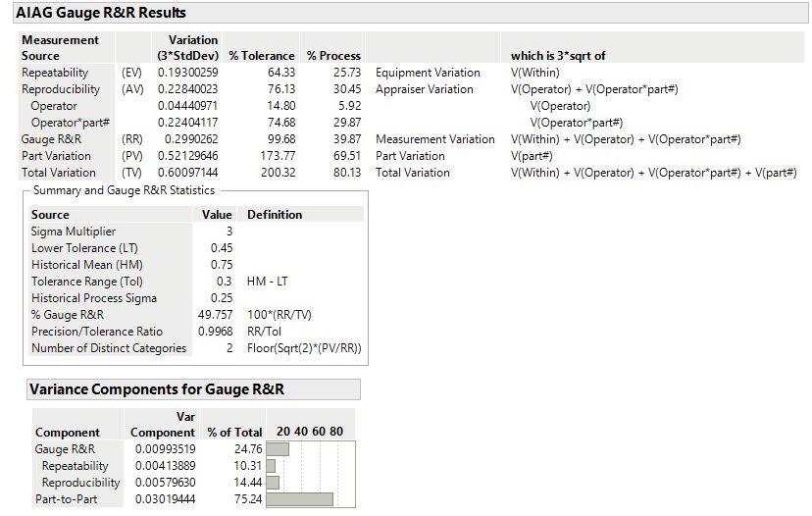Click the V(part#) formula cell
Image resolution: width=812 pixels, height=516 pixels.
click(x=532, y=155)
